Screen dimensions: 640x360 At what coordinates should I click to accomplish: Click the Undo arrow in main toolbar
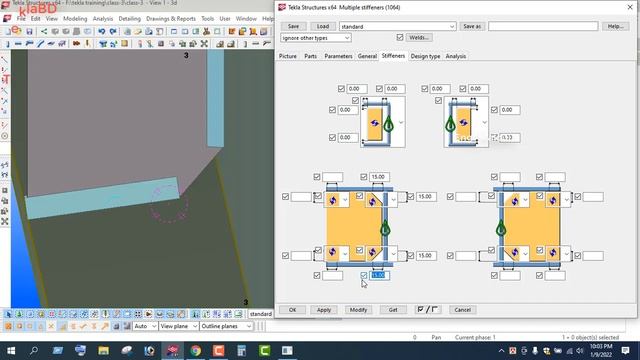pos(102,31)
